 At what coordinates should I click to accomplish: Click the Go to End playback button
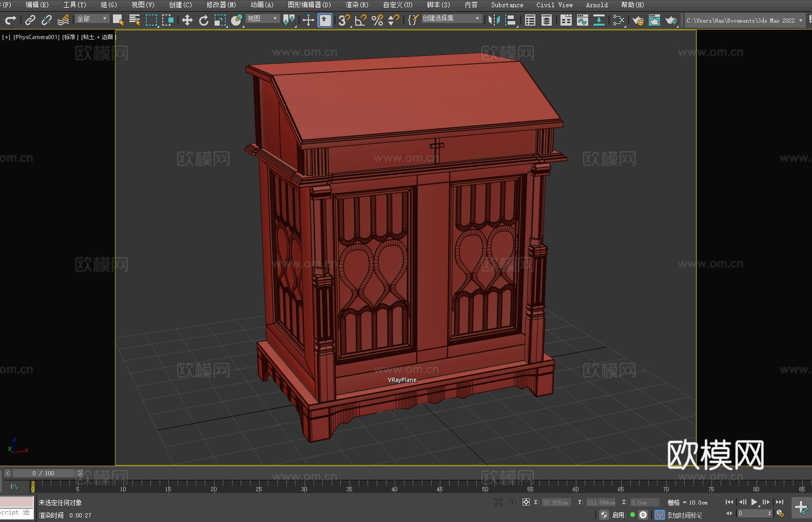click(x=780, y=502)
